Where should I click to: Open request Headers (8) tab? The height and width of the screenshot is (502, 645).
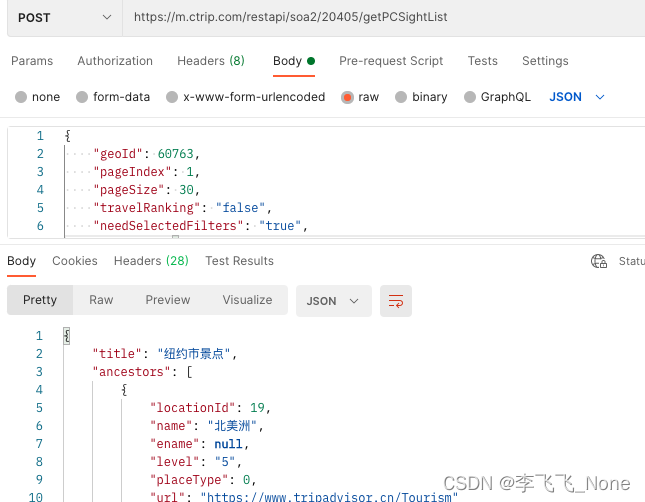pos(210,61)
